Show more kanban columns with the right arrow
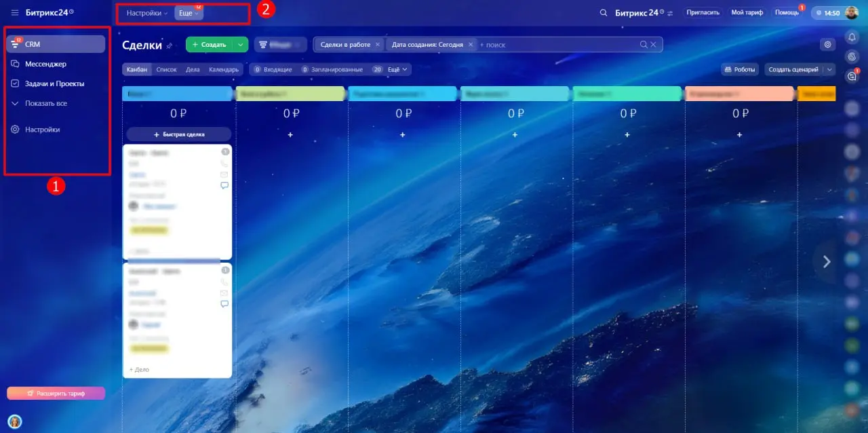The height and width of the screenshot is (433, 868). click(x=826, y=261)
